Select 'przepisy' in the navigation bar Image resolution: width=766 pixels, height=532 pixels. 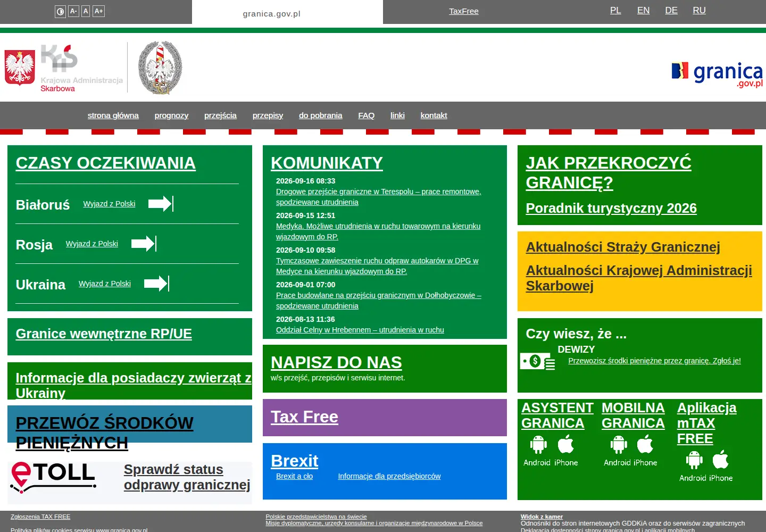coord(268,115)
